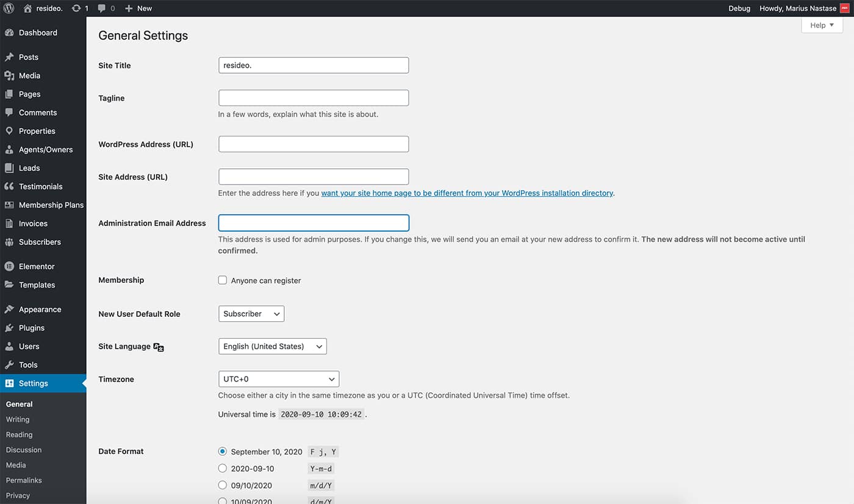Click the WordPress logo in admin bar
The image size is (854, 504).
point(9,9)
